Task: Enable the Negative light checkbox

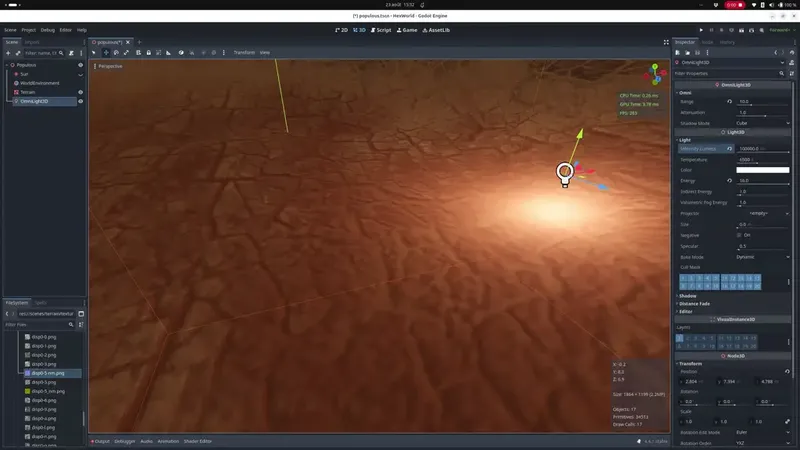Action: tap(739, 235)
